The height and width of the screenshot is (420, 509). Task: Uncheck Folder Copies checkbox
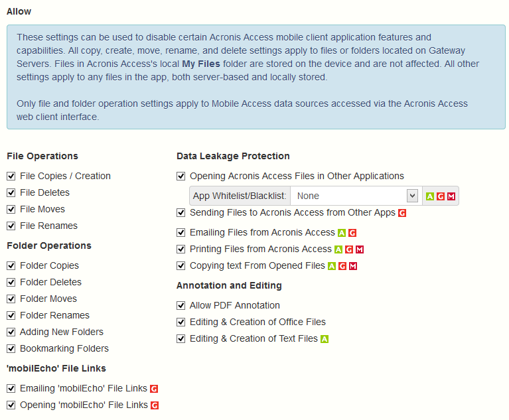[x=11, y=266]
